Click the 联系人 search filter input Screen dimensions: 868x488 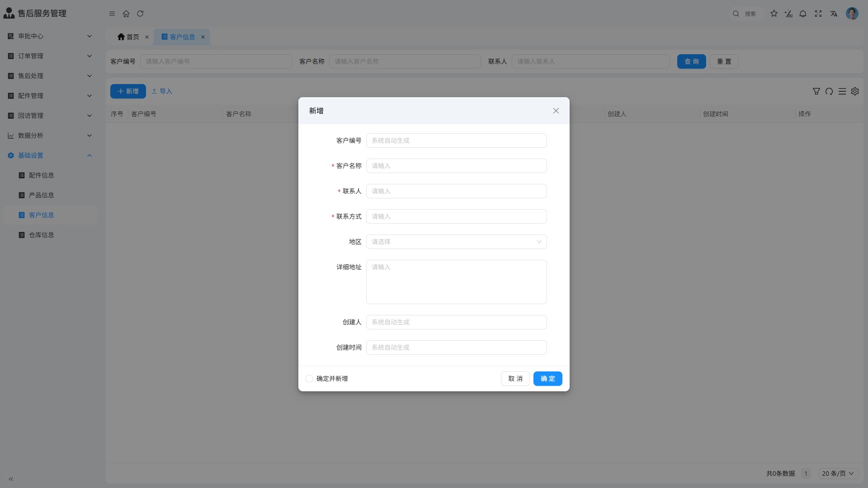point(591,61)
